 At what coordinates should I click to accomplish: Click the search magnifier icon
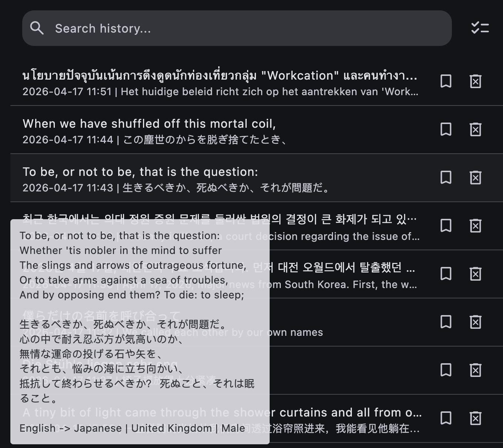click(37, 28)
